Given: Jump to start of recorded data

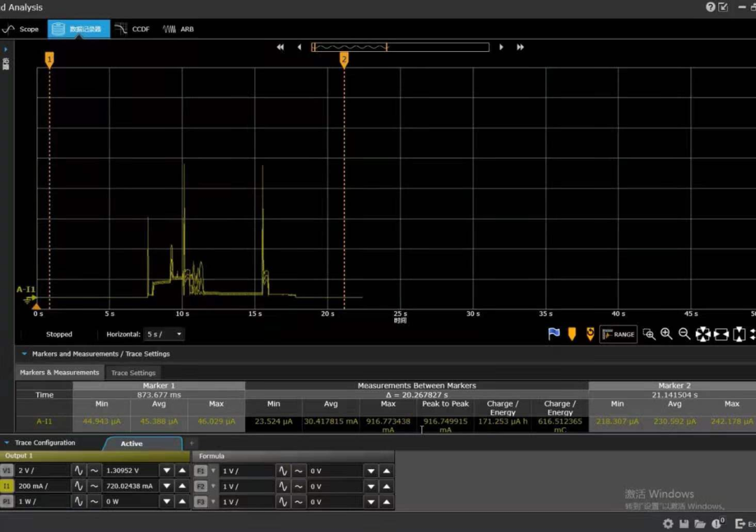Looking at the screenshot, I should 280,47.
